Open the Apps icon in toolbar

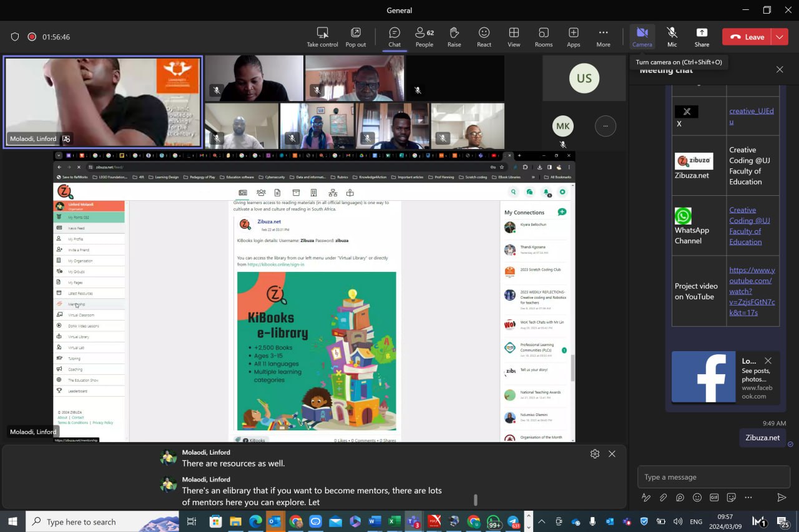(x=573, y=37)
